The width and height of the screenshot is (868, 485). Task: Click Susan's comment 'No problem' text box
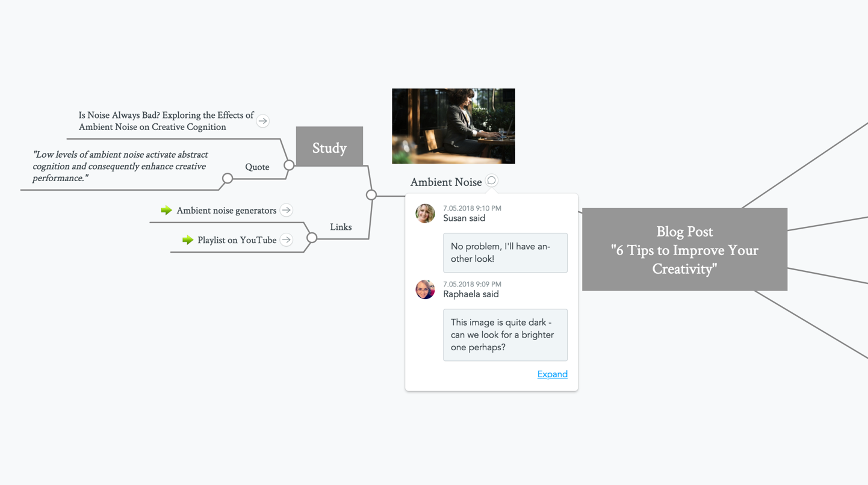(505, 253)
